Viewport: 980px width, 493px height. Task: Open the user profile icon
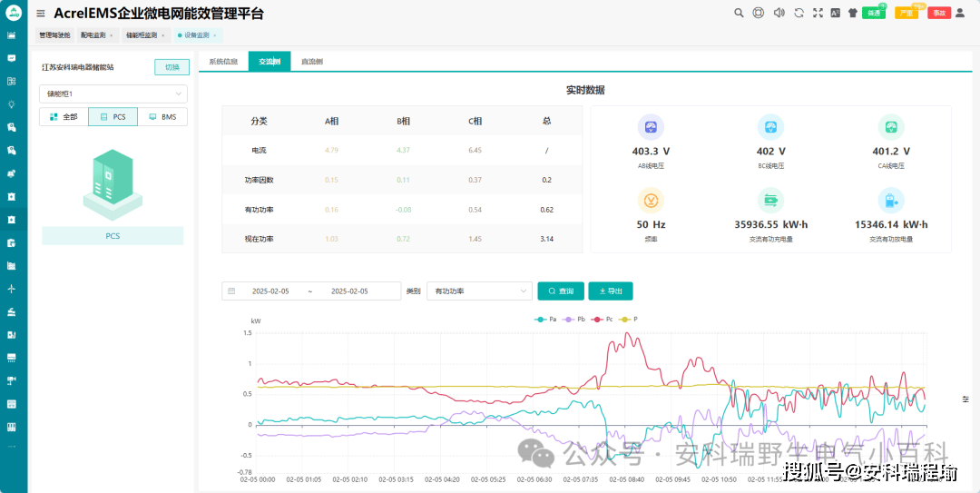960,13
